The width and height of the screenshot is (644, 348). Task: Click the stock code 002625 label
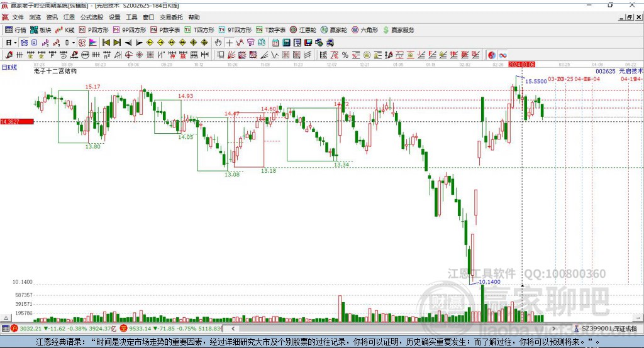coord(606,71)
